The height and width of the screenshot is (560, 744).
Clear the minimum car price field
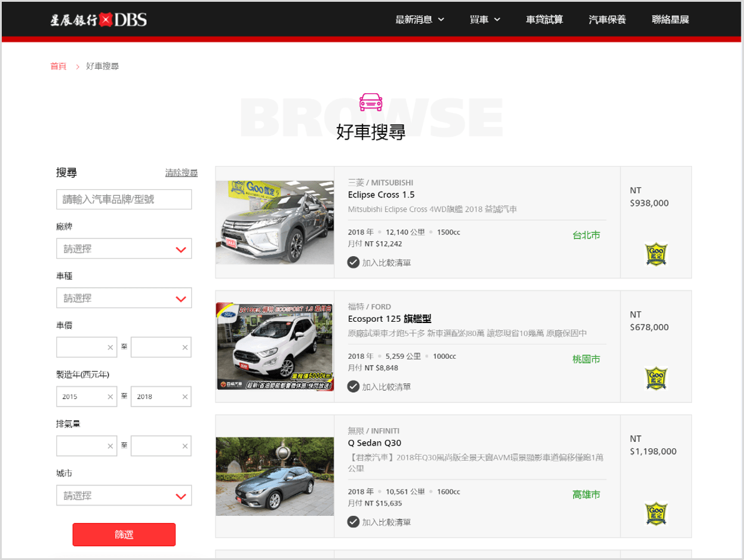point(110,347)
